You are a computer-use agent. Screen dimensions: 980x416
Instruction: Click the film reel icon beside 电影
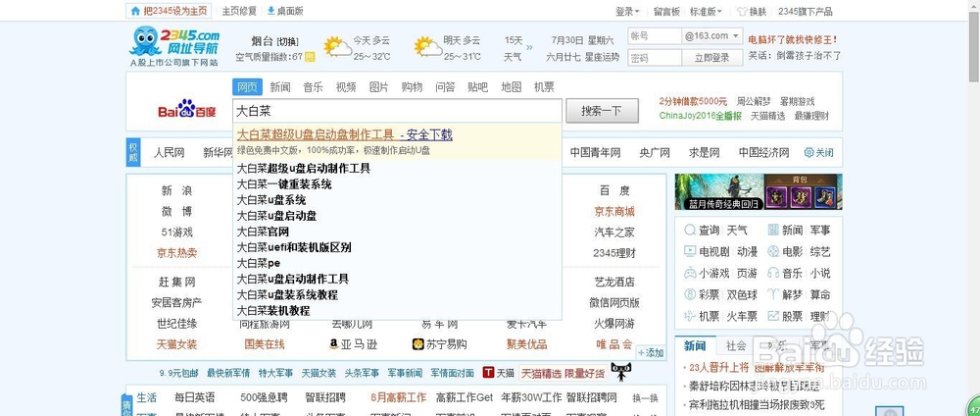773,251
